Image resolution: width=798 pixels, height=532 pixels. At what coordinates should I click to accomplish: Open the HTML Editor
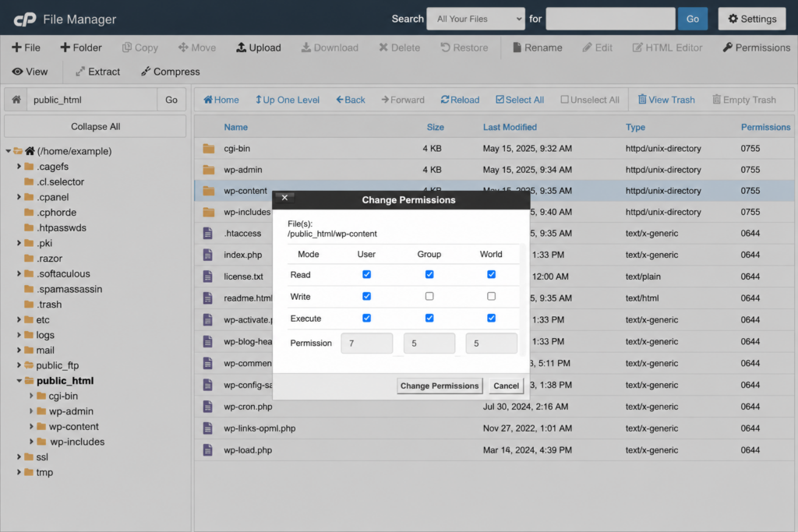667,48
